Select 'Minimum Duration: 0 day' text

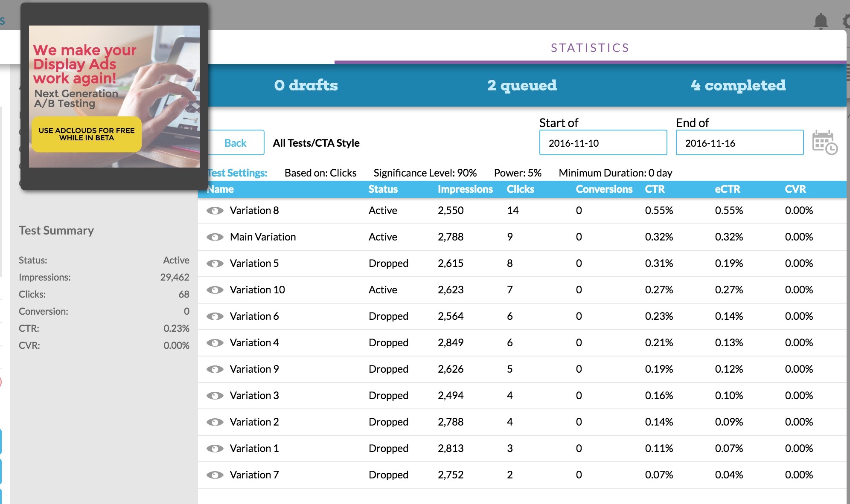pyautogui.click(x=615, y=173)
